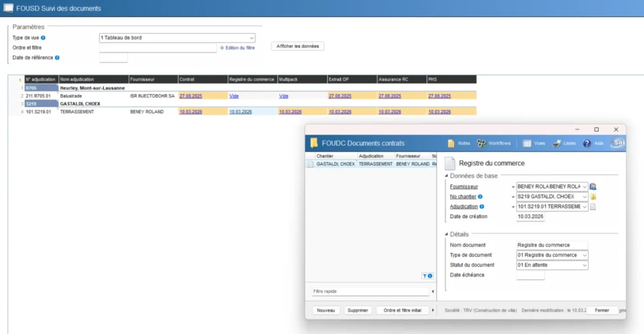
Task: Click Afficher les données button
Action: tap(297, 47)
